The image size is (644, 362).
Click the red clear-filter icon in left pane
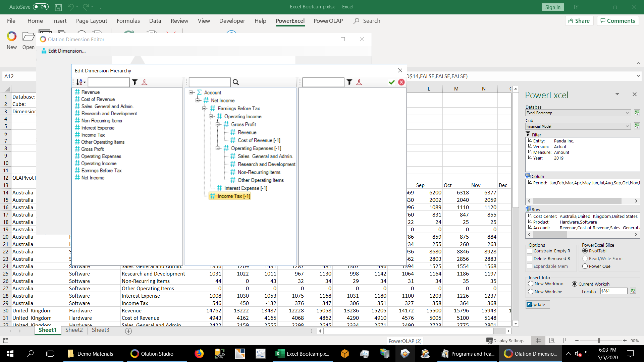(145, 82)
